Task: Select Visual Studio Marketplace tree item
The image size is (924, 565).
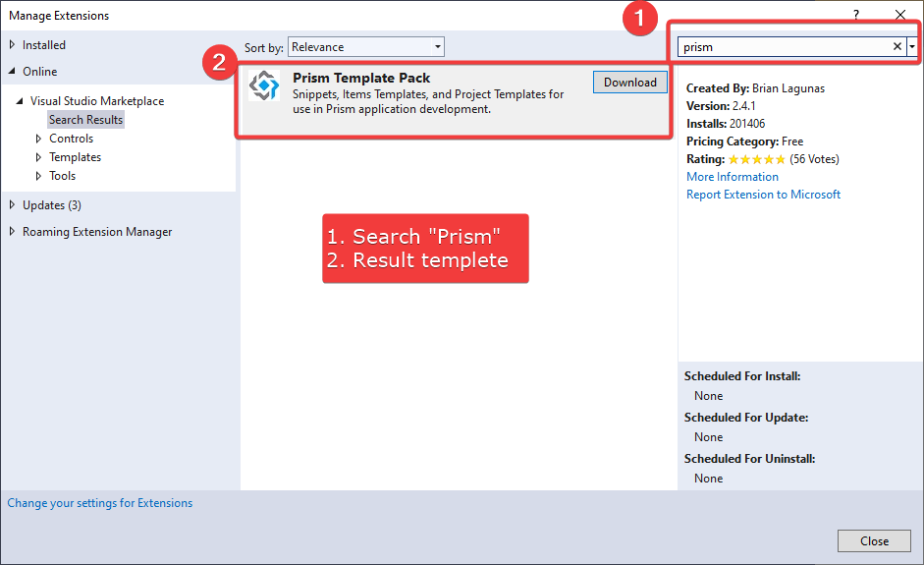Action: click(x=97, y=101)
